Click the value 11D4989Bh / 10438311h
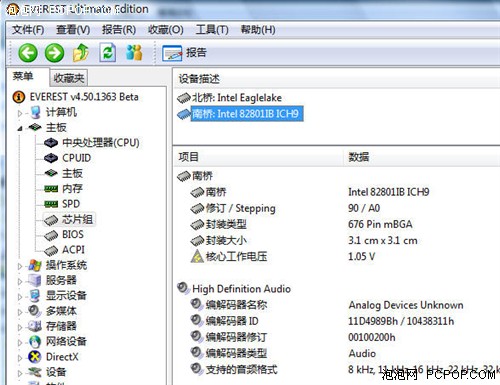The image size is (500, 385). pos(401,321)
